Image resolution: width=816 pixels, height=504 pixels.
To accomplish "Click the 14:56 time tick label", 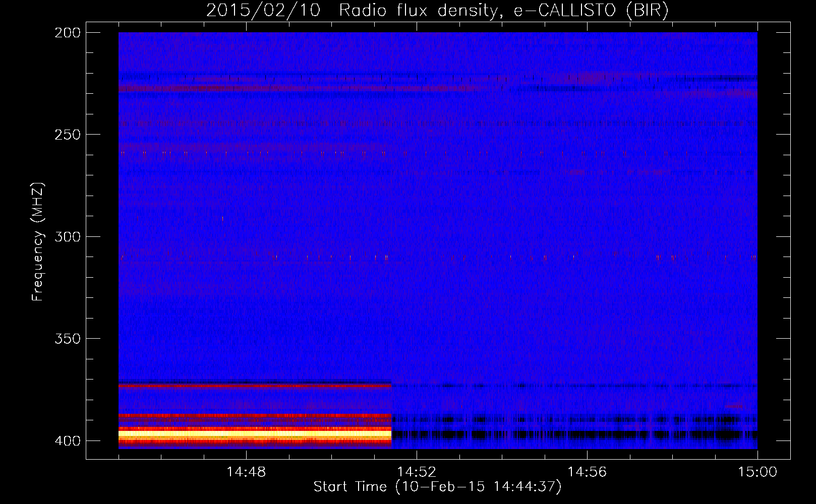I will click(x=587, y=472).
